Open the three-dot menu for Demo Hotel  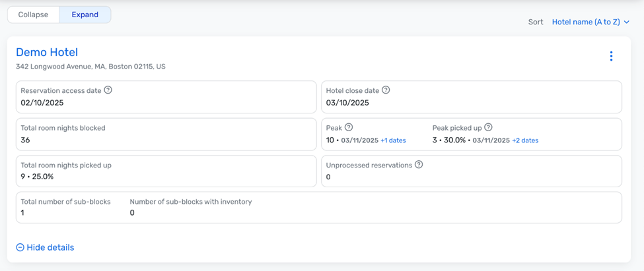coord(611,56)
